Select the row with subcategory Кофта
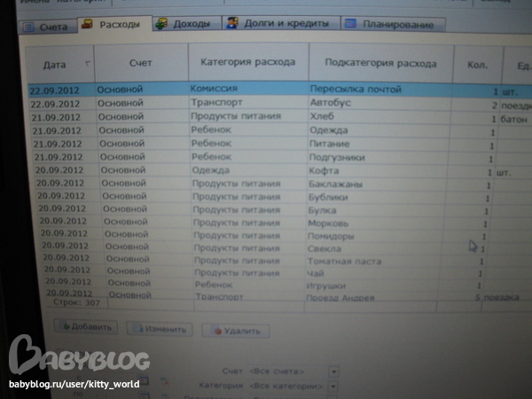Viewport: 532px width, 399px height. click(266, 170)
